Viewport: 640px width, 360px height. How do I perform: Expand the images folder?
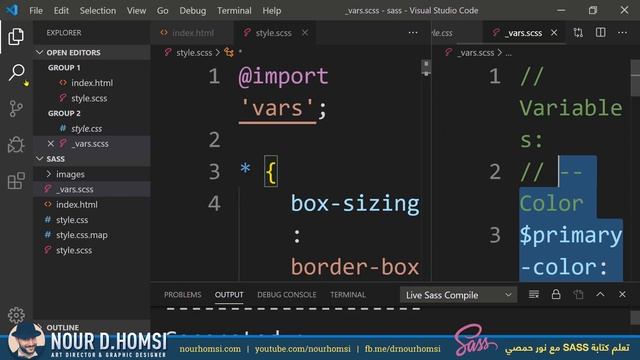[x=92, y=174]
